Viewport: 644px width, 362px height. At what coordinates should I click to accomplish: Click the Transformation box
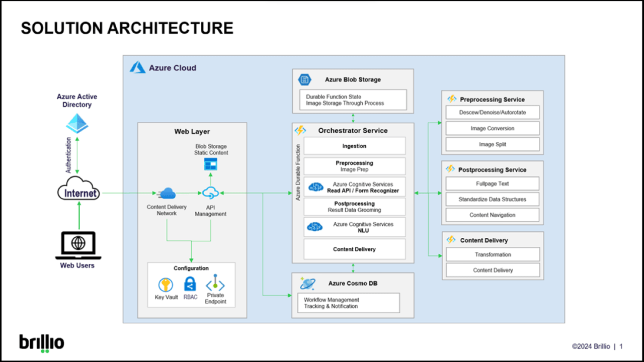tap(493, 254)
